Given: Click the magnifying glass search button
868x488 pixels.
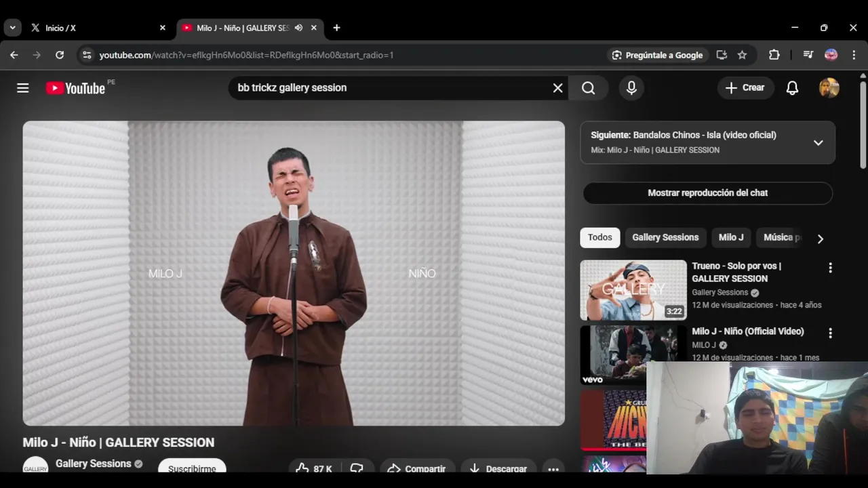Looking at the screenshot, I should click(x=588, y=88).
